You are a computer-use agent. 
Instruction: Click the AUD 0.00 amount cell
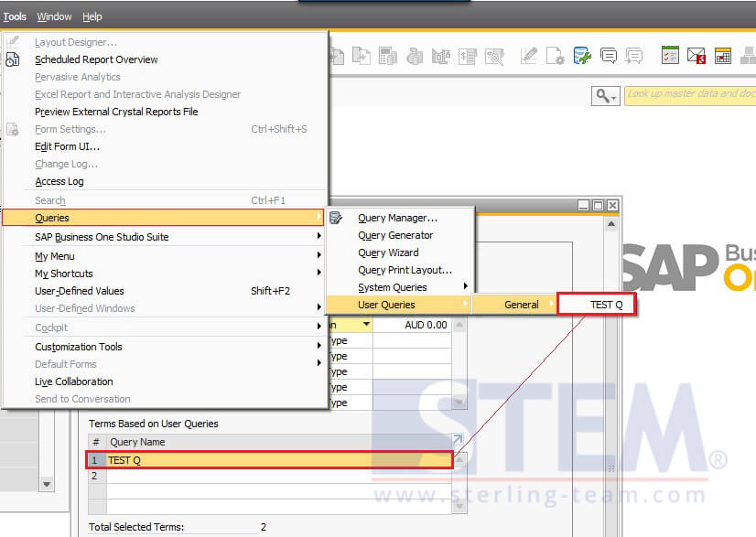coord(412,325)
